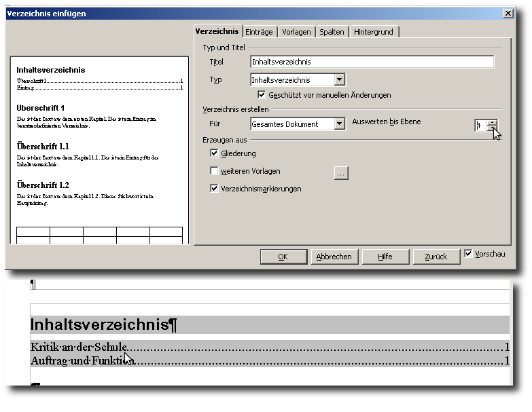Expand the Typ dropdown list

340,80
